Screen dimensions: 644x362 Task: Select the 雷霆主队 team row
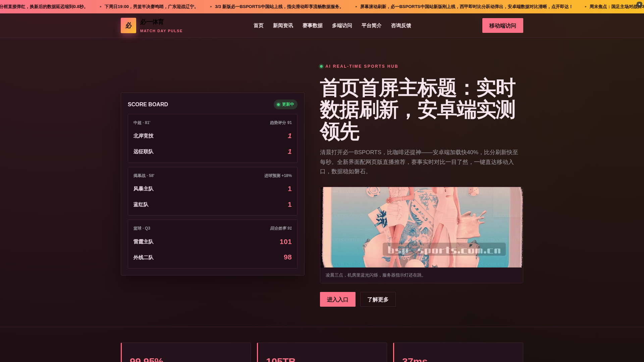(213, 242)
